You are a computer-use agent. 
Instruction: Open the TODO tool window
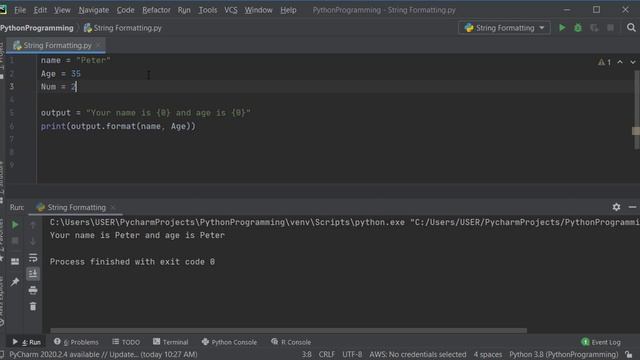point(126,342)
